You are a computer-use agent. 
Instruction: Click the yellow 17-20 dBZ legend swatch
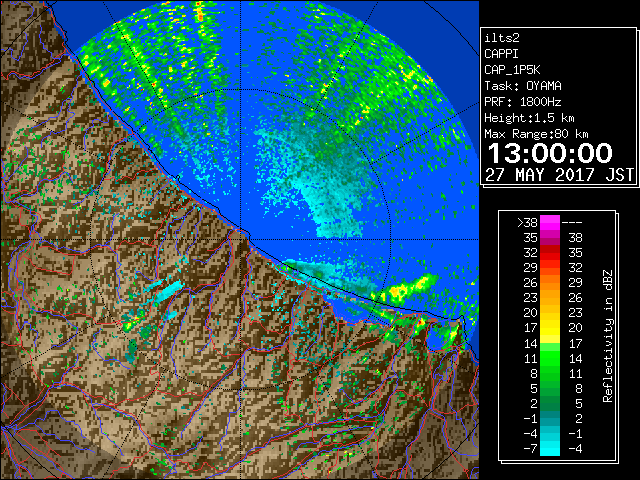[x=550, y=328]
